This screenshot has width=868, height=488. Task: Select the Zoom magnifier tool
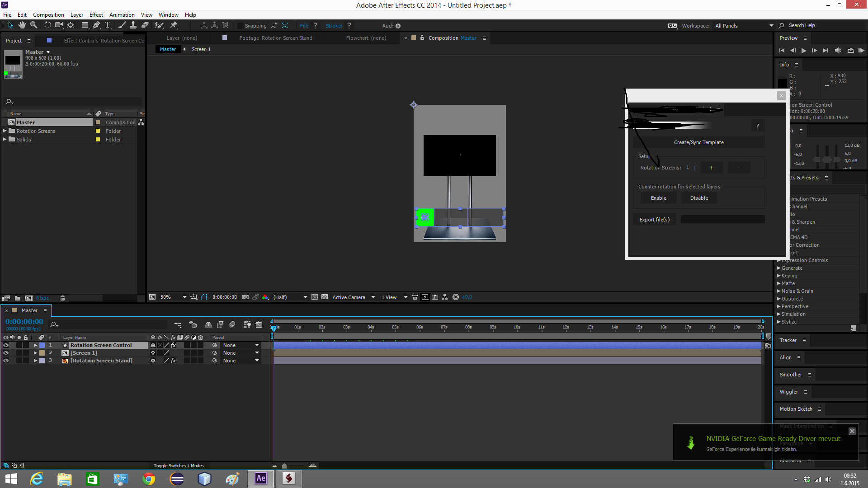click(x=33, y=25)
